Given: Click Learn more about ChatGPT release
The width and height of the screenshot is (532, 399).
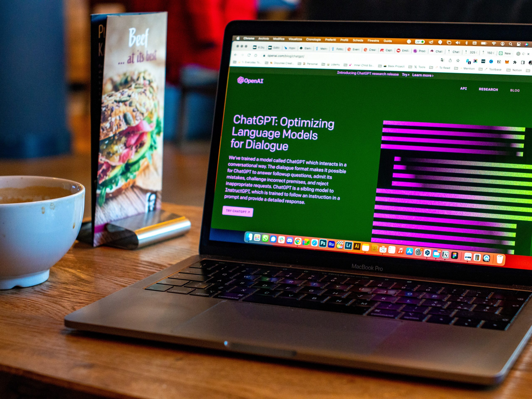Looking at the screenshot, I should 424,75.
